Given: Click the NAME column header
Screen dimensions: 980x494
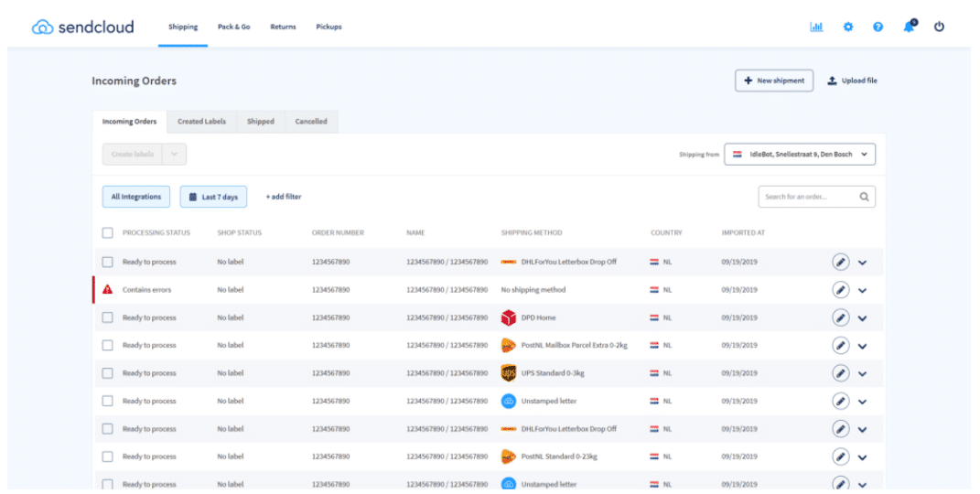Looking at the screenshot, I should click(x=415, y=233).
